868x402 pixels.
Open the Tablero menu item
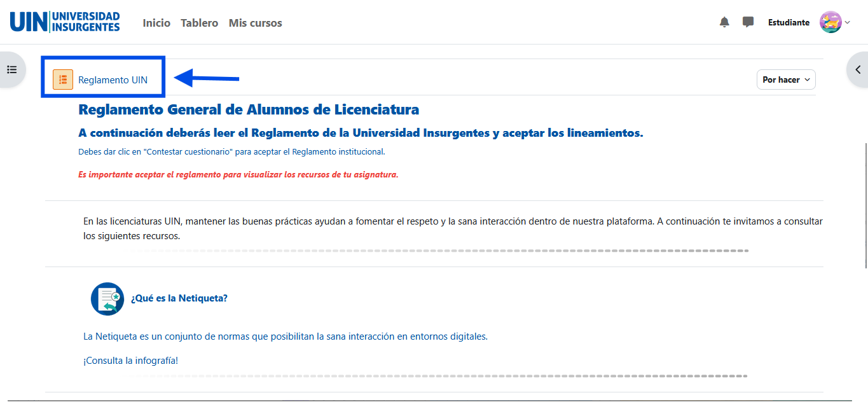[199, 23]
